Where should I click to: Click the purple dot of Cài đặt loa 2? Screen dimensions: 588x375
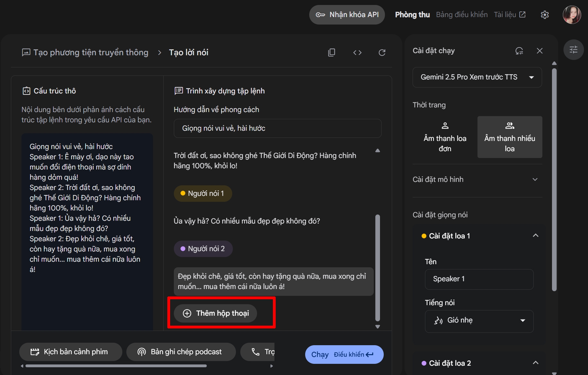coord(424,364)
